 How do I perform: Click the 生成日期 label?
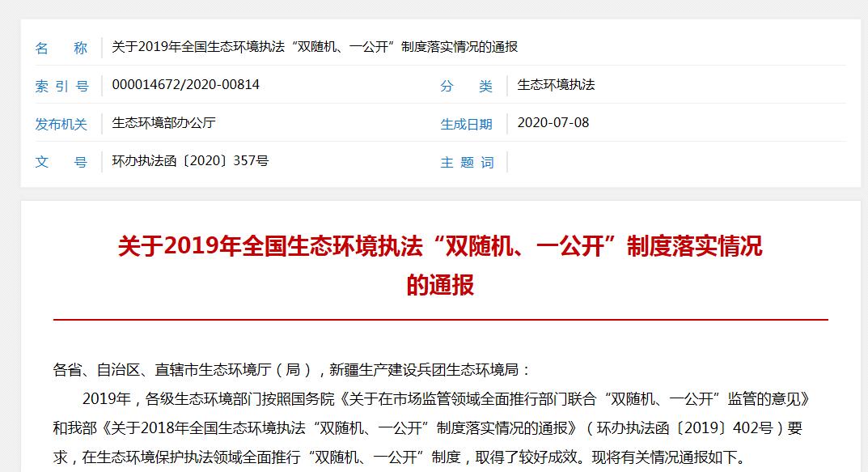point(466,124)
